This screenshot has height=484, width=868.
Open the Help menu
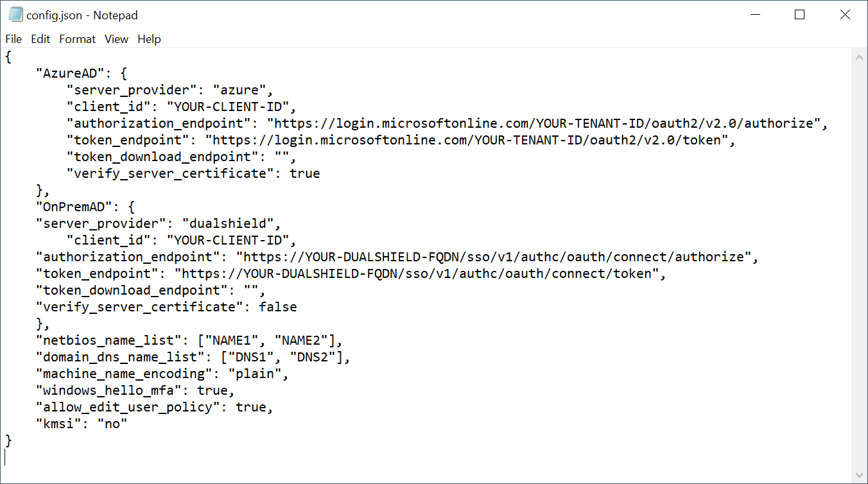click(x=149, y=39)
